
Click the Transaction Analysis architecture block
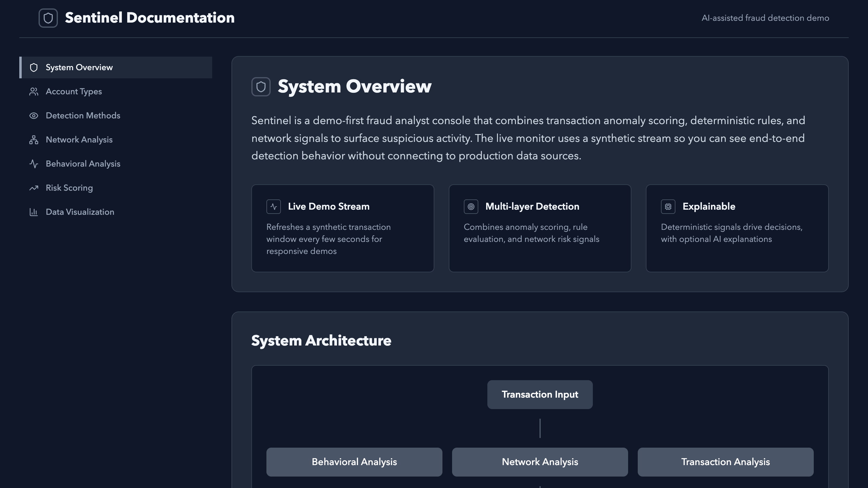pyautogui.click(x=725, y=462)
